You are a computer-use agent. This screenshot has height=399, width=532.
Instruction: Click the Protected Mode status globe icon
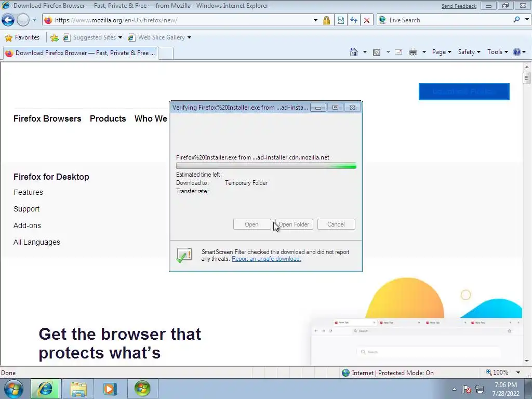[345, 373]
